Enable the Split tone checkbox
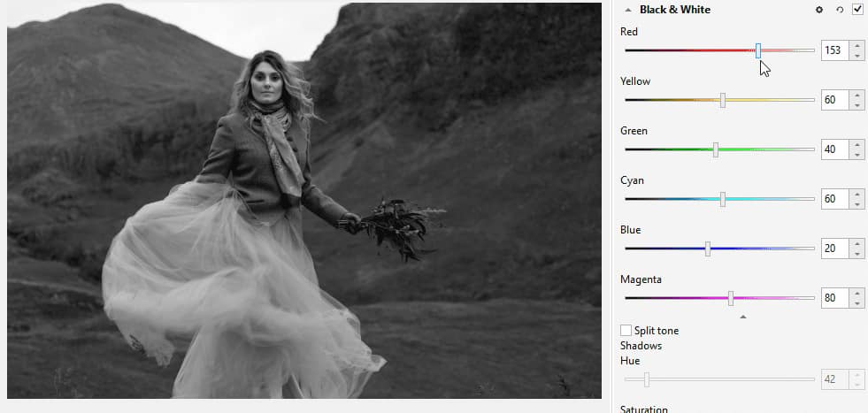This screenshot has width=868, height=413. 626,331
